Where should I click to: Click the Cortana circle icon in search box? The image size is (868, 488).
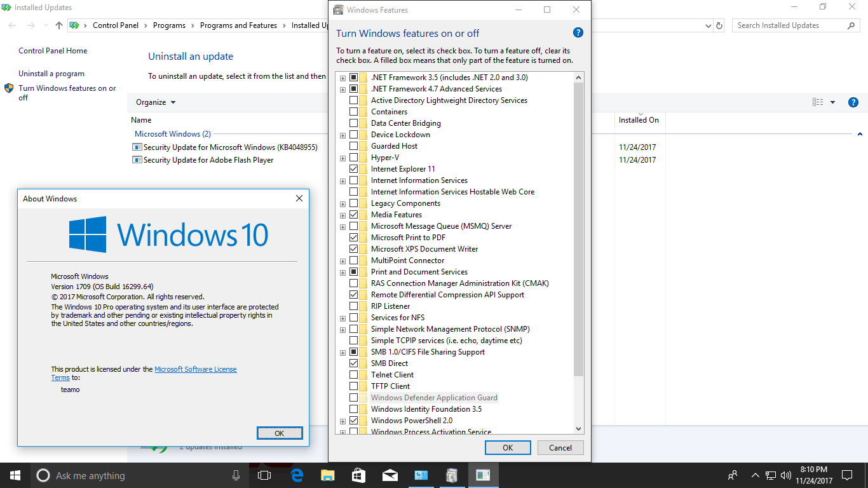43,475
